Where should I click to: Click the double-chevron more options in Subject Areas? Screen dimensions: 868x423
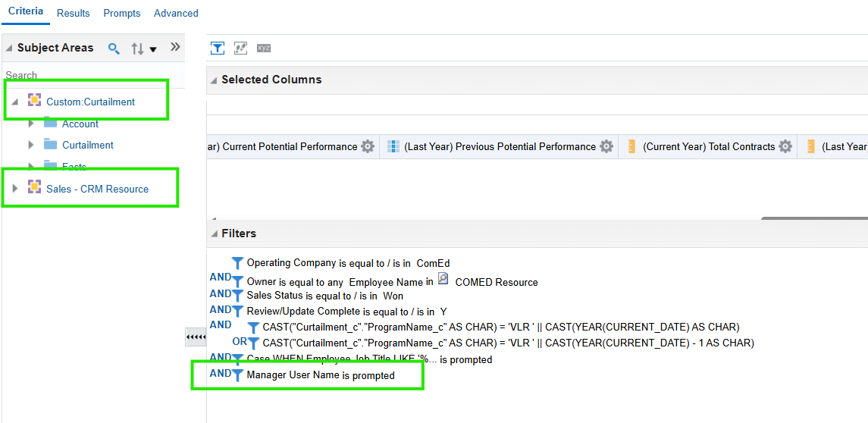175,47
